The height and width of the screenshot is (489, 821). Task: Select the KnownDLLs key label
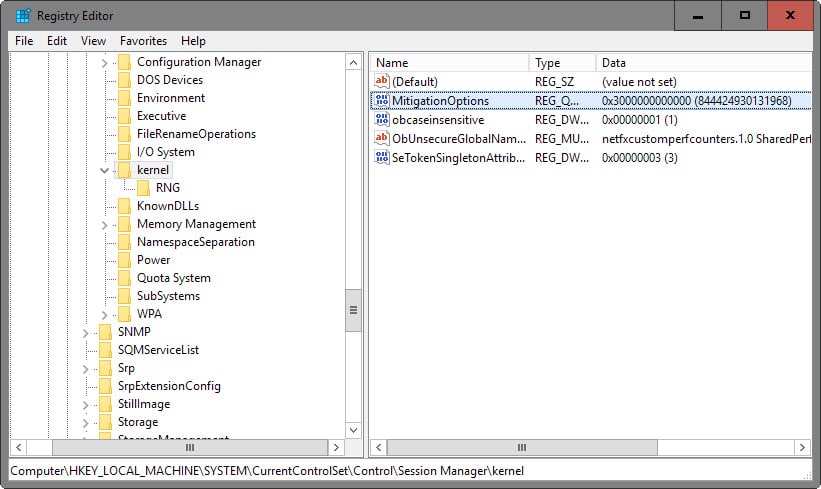point(168,206)
